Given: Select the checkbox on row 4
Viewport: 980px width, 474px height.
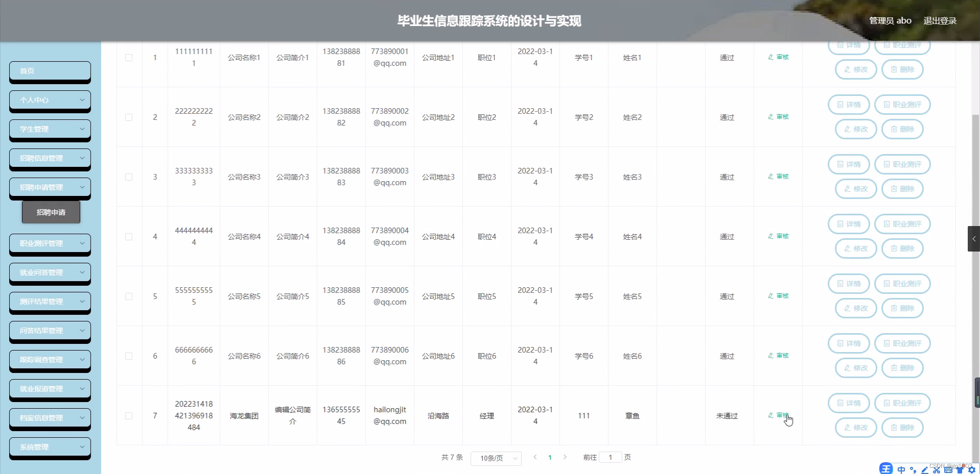Looking at the screenshot, I should coord(129,237).
